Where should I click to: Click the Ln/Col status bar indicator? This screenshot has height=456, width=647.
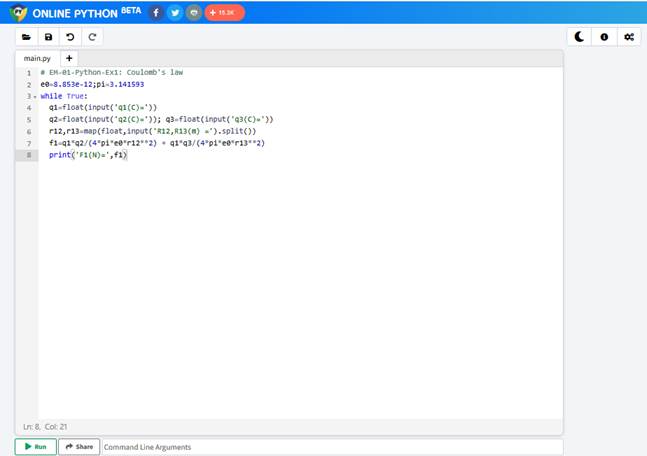(x=44, y=427)
